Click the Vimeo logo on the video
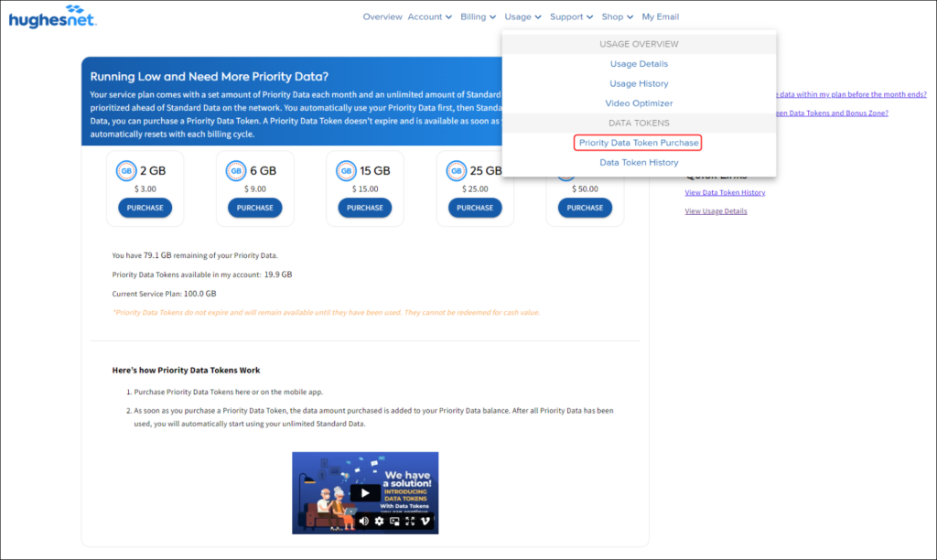 tap(425, 522)
